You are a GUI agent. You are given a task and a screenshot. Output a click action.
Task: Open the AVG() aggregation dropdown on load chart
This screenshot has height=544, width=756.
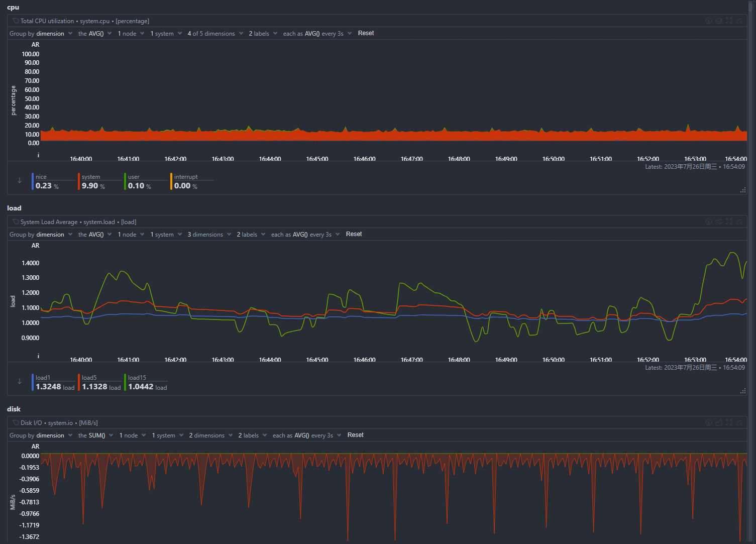(94, 235)
